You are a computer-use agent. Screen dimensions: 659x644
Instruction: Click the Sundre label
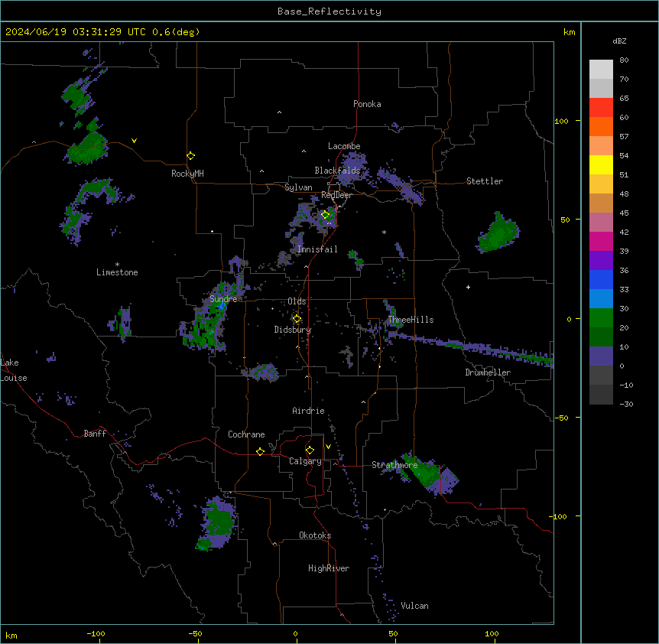(223, 299)
